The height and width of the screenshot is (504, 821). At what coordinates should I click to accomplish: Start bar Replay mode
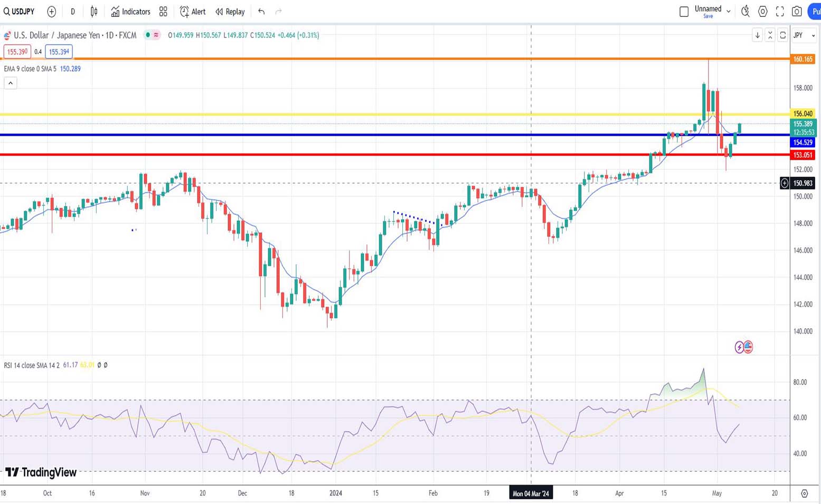pyautogui.click(x=230, y=12)
